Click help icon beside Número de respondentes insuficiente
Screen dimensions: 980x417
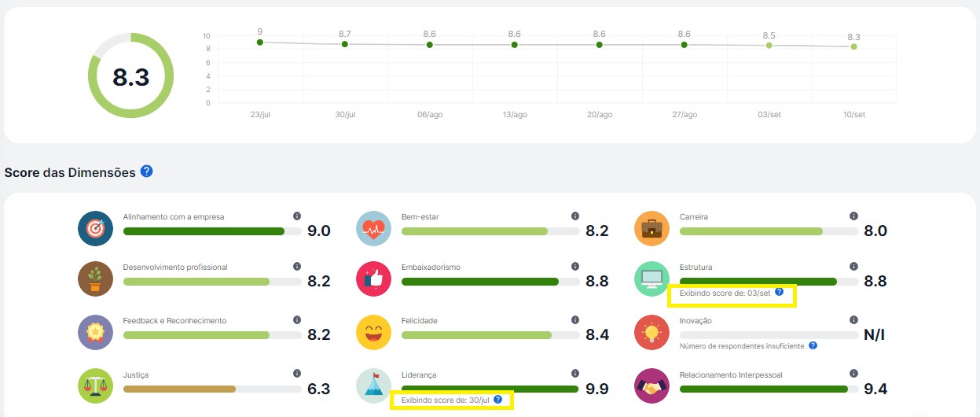tap(813, 345)
